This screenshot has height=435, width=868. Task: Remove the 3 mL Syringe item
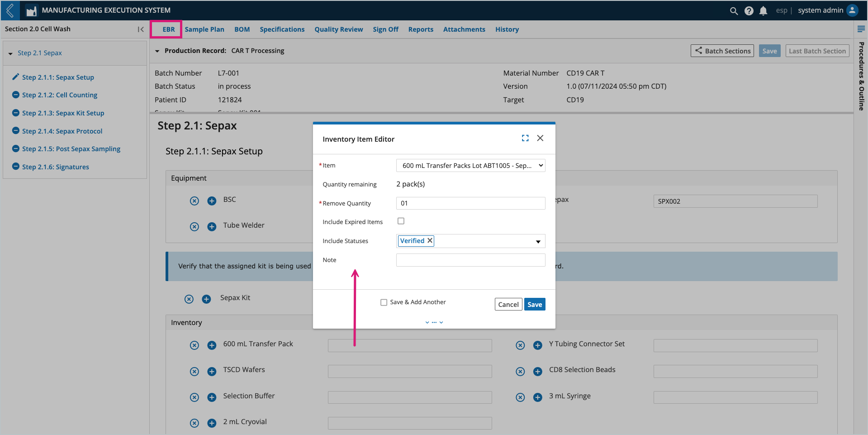point(521,397)
